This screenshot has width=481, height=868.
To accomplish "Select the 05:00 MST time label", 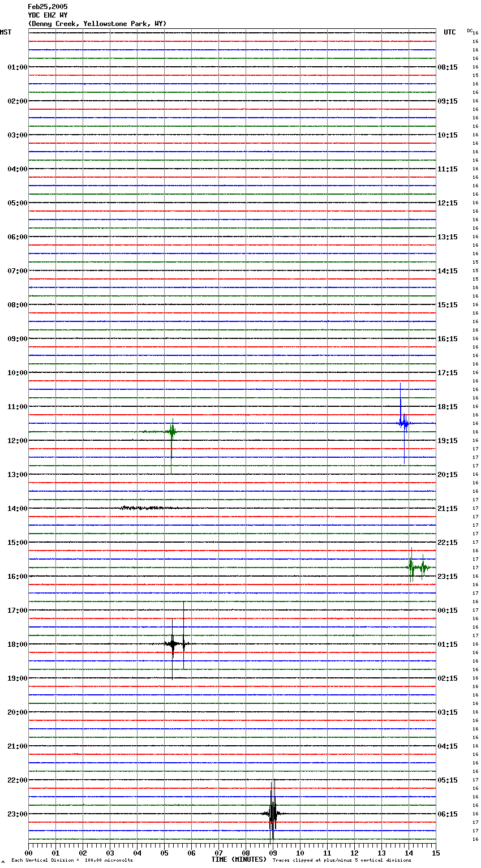I will [x=17, y=203].
